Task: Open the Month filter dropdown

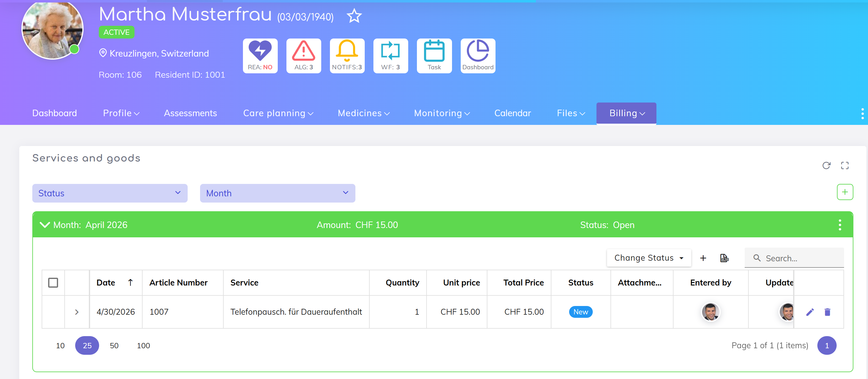Action: tap(277, 193)
